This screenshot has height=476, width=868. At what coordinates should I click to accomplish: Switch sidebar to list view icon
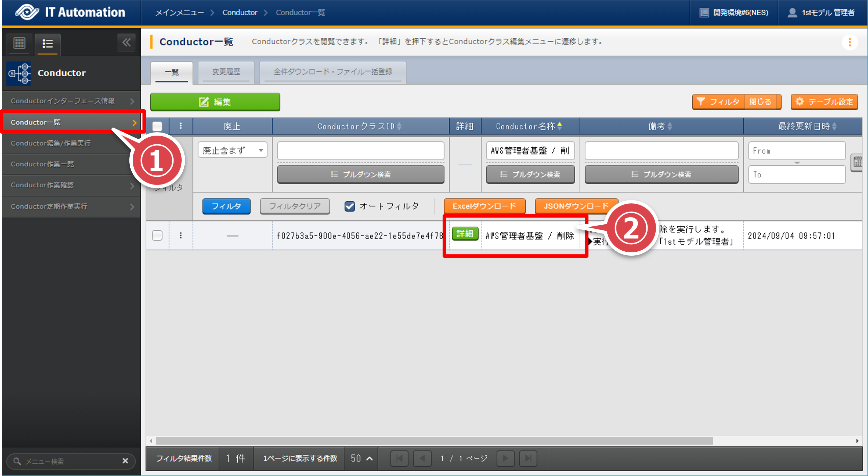(x=48, y=44)
